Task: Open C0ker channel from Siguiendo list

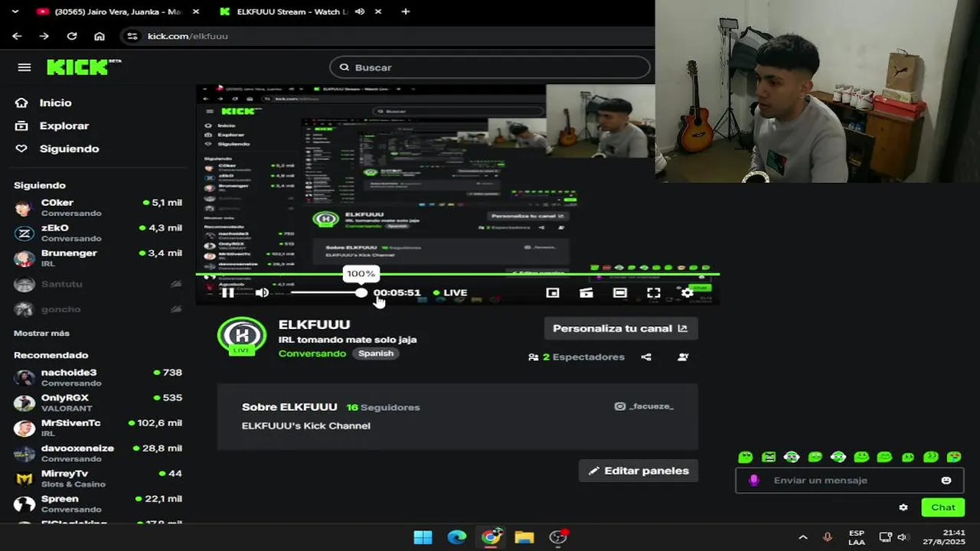Action: coord(98,207)
